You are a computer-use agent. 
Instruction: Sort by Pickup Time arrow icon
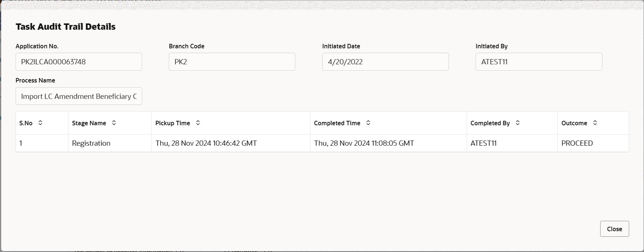(x=198, y=123)
